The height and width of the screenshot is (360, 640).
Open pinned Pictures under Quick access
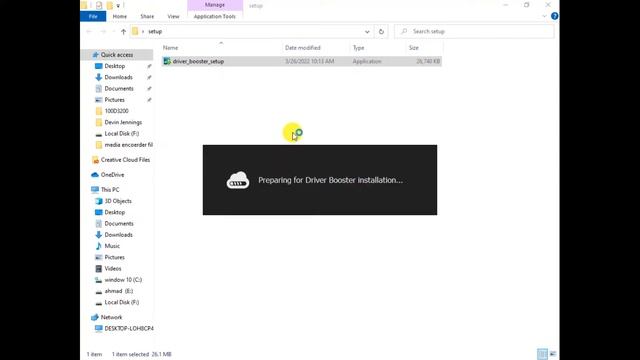(x=115, y=100)
